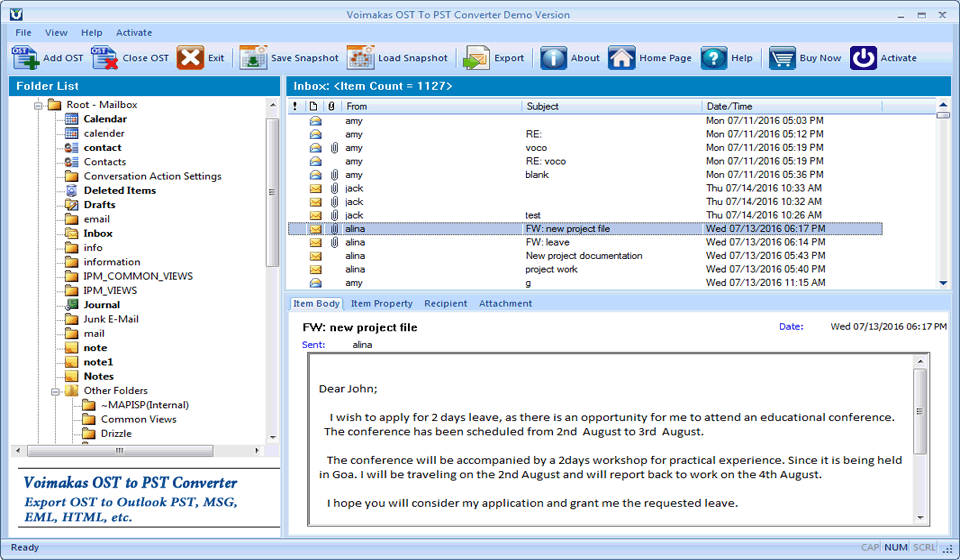Select the Junk E-Mail folder
960x560 pixels.
111,319
